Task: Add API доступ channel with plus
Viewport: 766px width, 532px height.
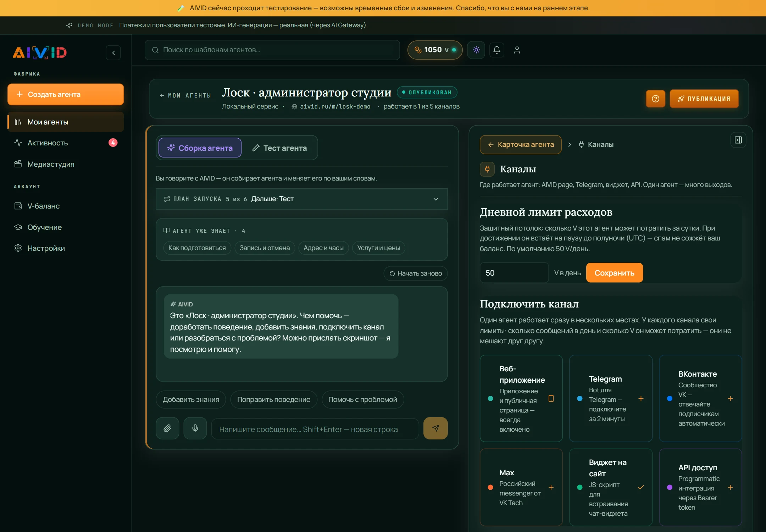Action: [x=730, y=487]
